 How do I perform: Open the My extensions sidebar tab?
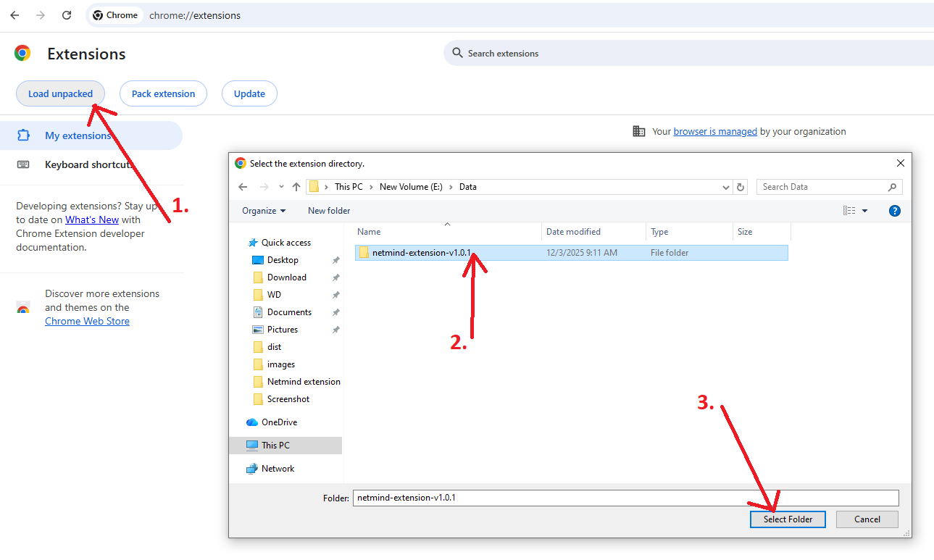(78, 135)
